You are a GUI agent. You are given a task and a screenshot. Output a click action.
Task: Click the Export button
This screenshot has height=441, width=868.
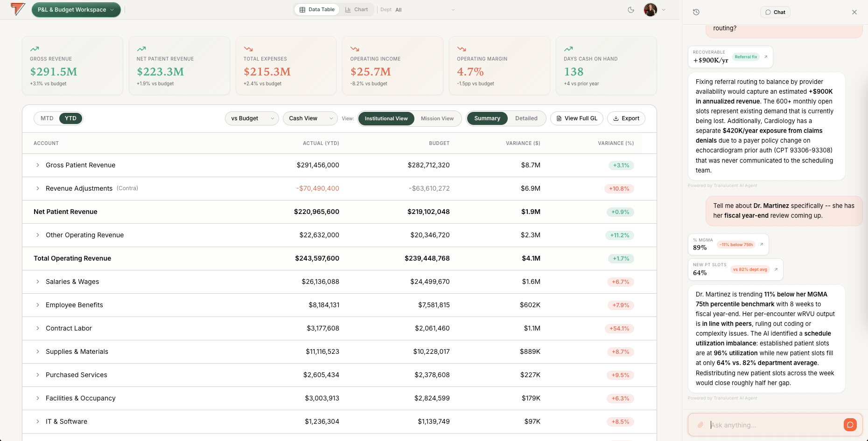tap(626, 118)
